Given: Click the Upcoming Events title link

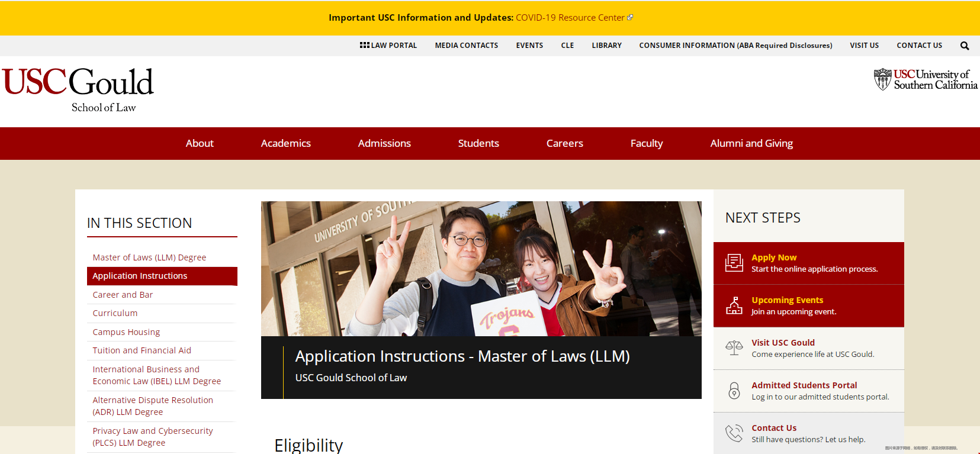Looking at the screenshot, I should click(x=787, y=300).
